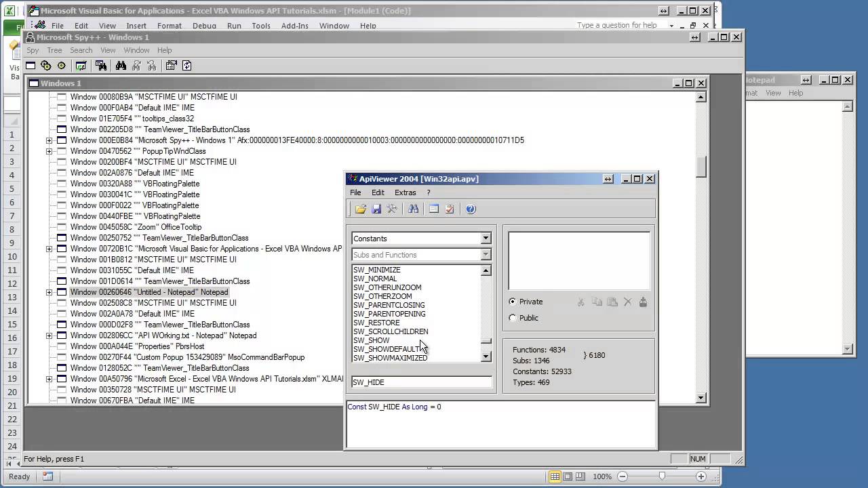868x488 pixels.
Task: Select SW_MINIMIZE in the constants list
Action: click(377, 270)
